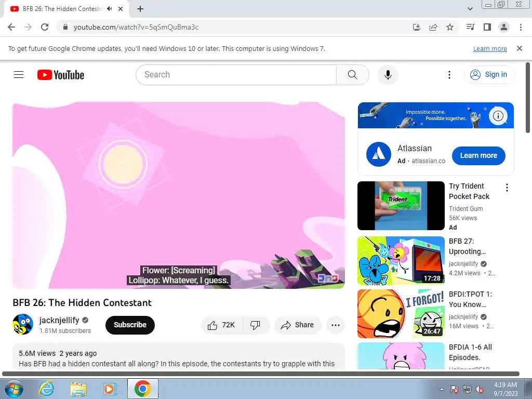
Task: Open Chrome profile avatar menu
Action: 504,27
